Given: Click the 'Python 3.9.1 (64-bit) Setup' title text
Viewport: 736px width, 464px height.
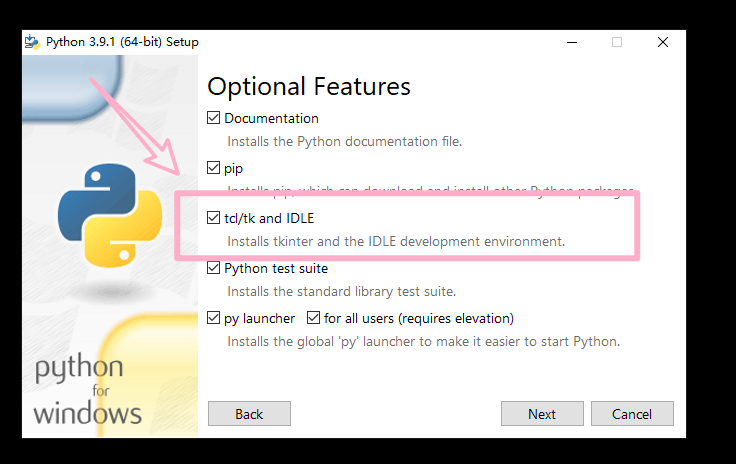Looking at the screenshot, I should pos(123,42).
